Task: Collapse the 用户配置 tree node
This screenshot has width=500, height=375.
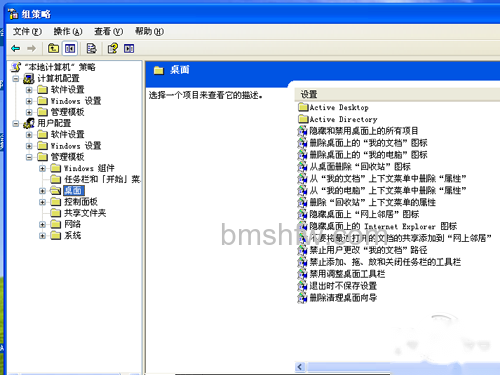Action: pyautogui.click(x=16, y=124)
